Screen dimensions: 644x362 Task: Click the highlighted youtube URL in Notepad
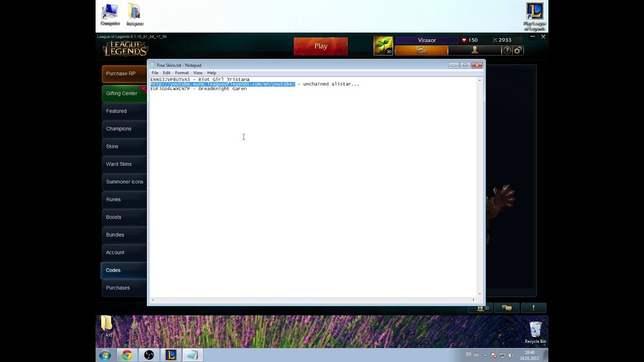click(x=222, y=84)
